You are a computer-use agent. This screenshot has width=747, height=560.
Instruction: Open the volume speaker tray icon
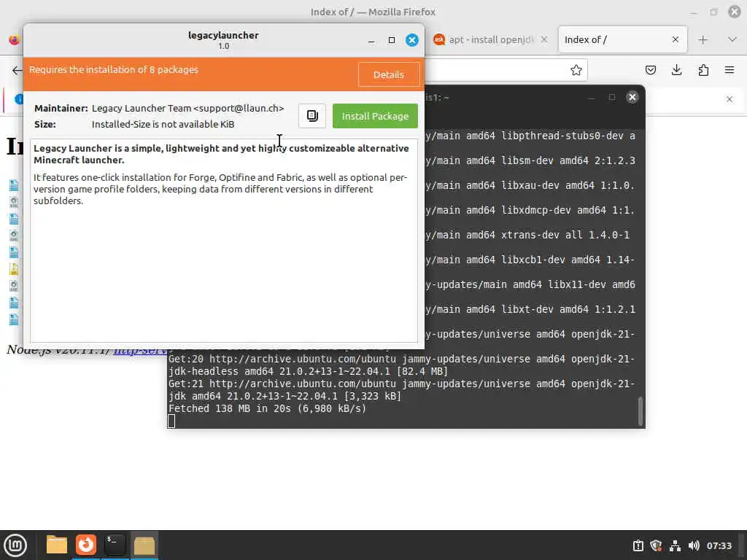pos(694,545)
